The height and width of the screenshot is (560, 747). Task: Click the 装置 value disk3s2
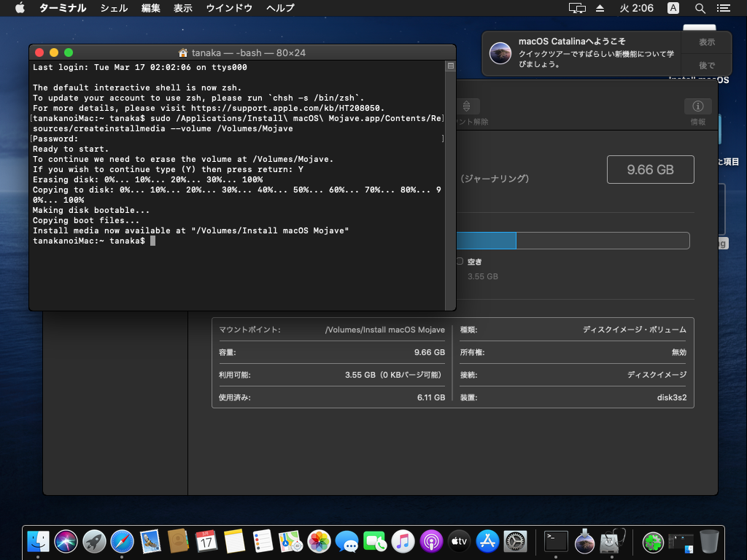[x=672, y=397]
